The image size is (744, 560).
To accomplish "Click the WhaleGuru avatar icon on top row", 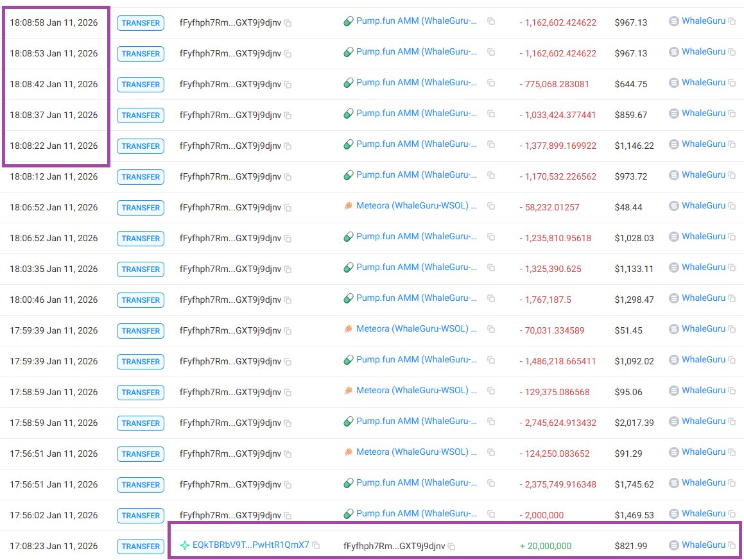I will coord(673,21).
